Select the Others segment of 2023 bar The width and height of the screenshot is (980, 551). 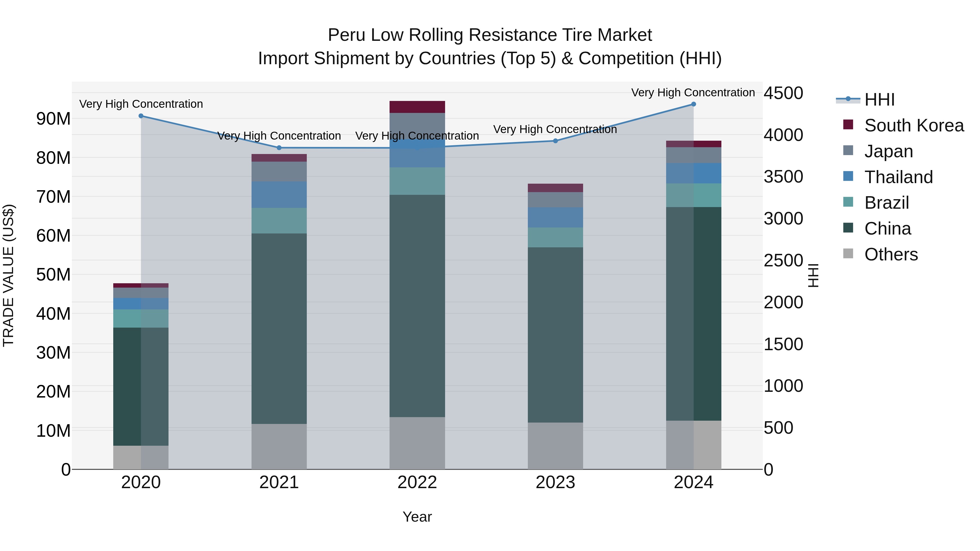[555, 446]
